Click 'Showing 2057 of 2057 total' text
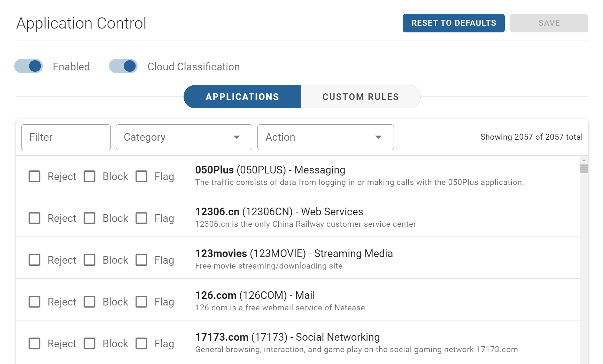Image resolution: width=603 pixels, height=364 pixels. click(x=531, y=137)
